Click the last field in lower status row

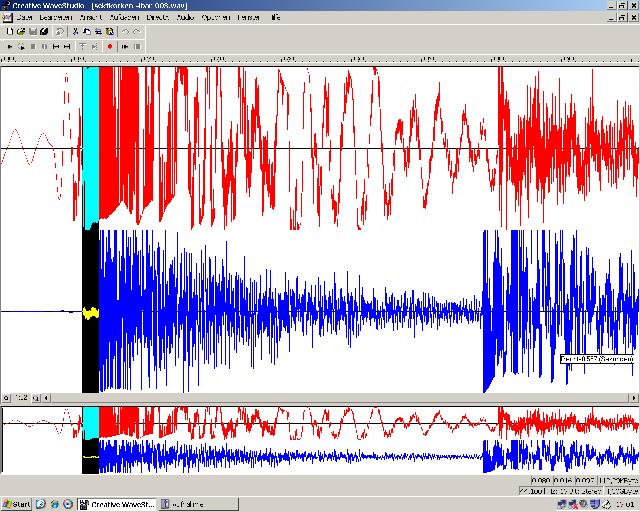(622, 491)
